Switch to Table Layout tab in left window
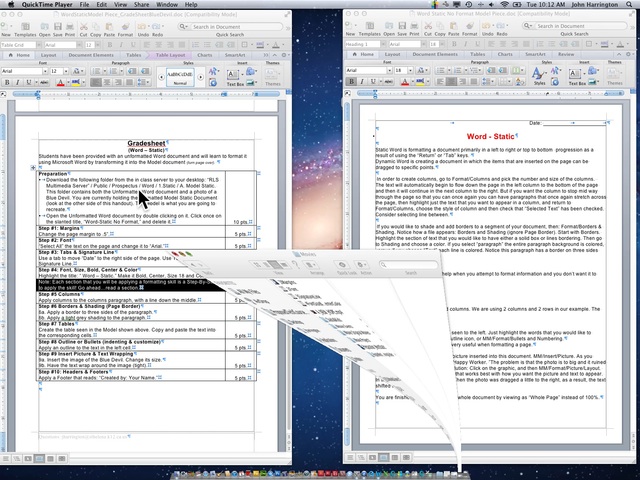Image resolution: width=640 pixels, height=480 pixels. point(170,55)
